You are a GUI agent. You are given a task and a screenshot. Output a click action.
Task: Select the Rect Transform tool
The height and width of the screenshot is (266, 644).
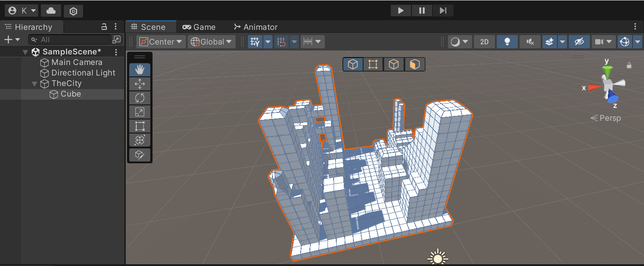(x=139, y=126)
